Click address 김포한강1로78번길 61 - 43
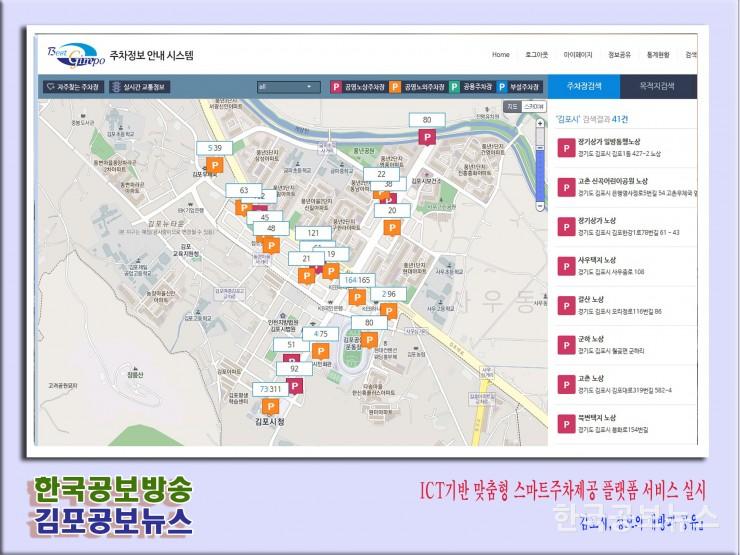Screen dimensions: 740x555 coord(629,232)
